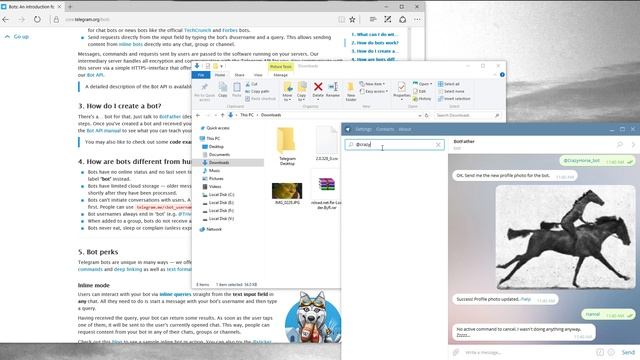Open the Easy access dropdown
This screenshot has height=360, width=640.
(x=387, y=91)
